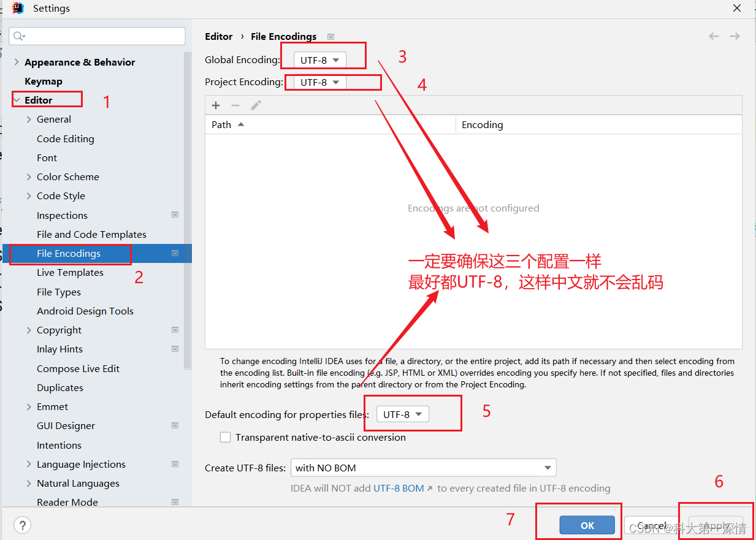Open the Create UTF-8 files dropdown
The height and width of the screenshot is (540, 756).
[424, 468]
